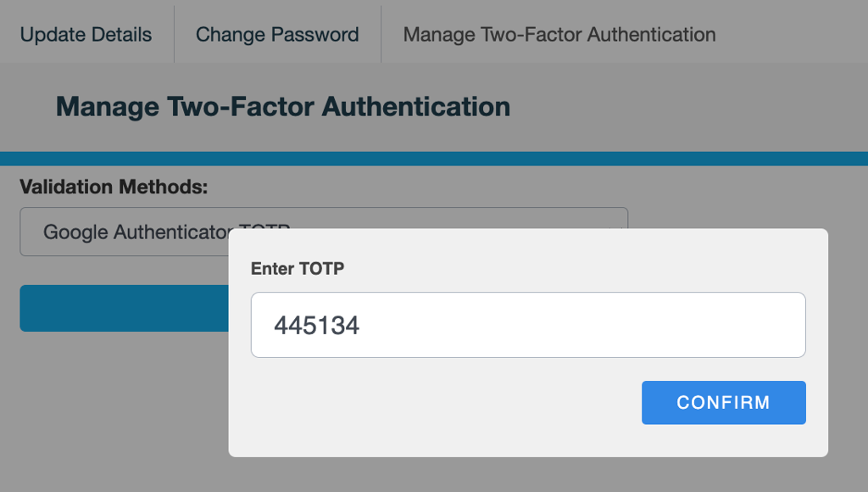The height and width of the screenshot is (492, 868).
Task: Click the Manage Two-Factor Authentication page heading
Action: coord(283,107)
